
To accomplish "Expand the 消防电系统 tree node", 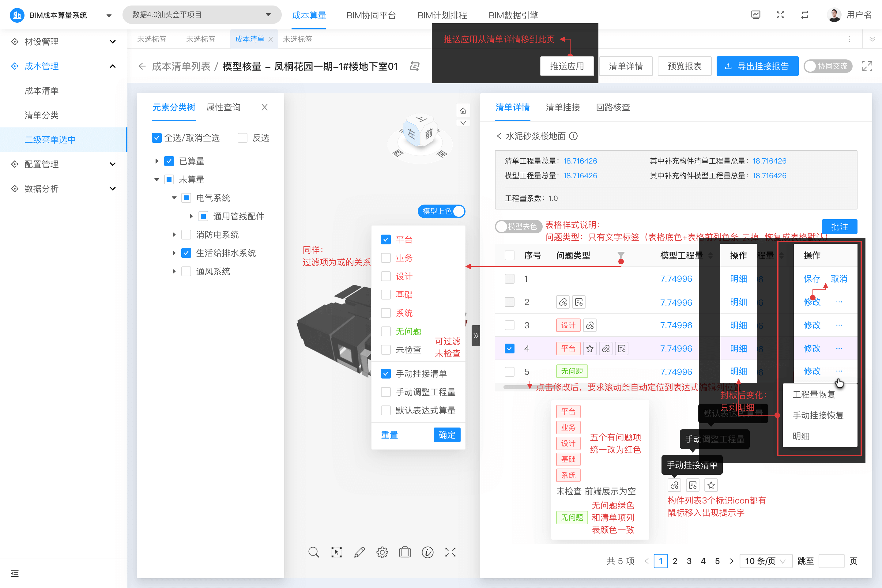I will (x=174, y=235).
